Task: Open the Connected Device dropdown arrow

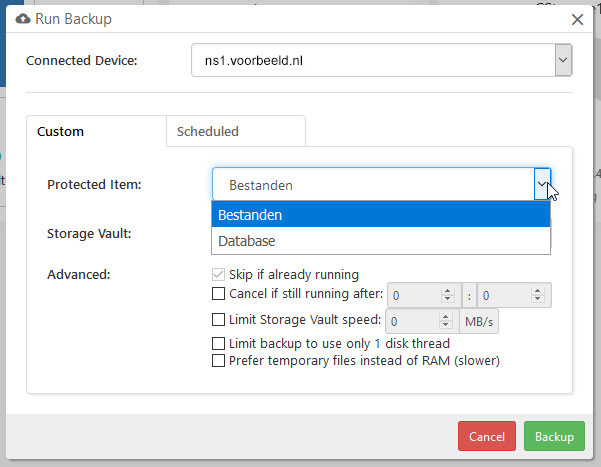Action: 563,60
